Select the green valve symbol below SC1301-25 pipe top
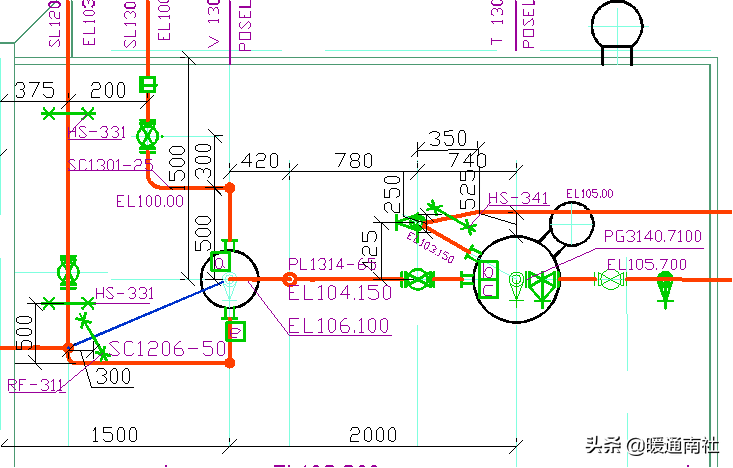 coord(148,133)
